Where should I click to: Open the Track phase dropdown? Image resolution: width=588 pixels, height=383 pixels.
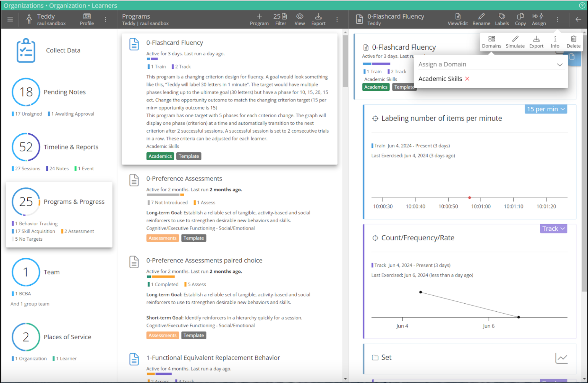click(553, 229)
